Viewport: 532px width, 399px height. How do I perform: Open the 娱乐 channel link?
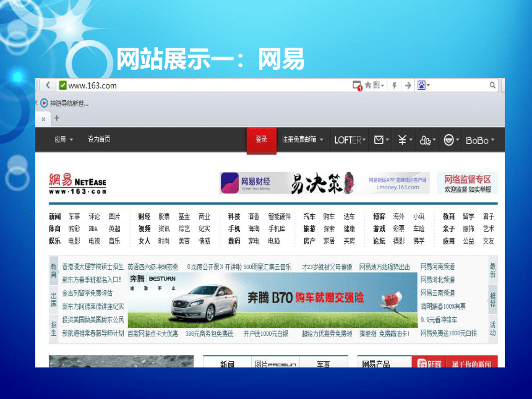coord(54,241)
